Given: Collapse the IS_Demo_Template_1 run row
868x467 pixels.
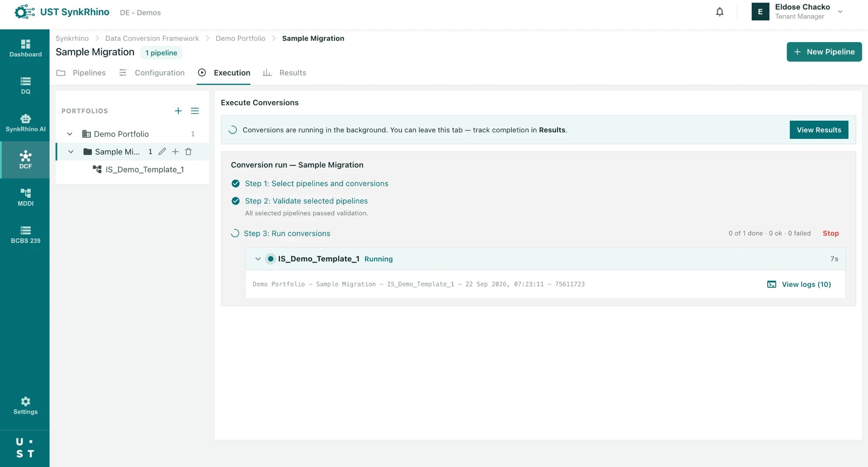Looking at the screenshot, I should point(258,259).
